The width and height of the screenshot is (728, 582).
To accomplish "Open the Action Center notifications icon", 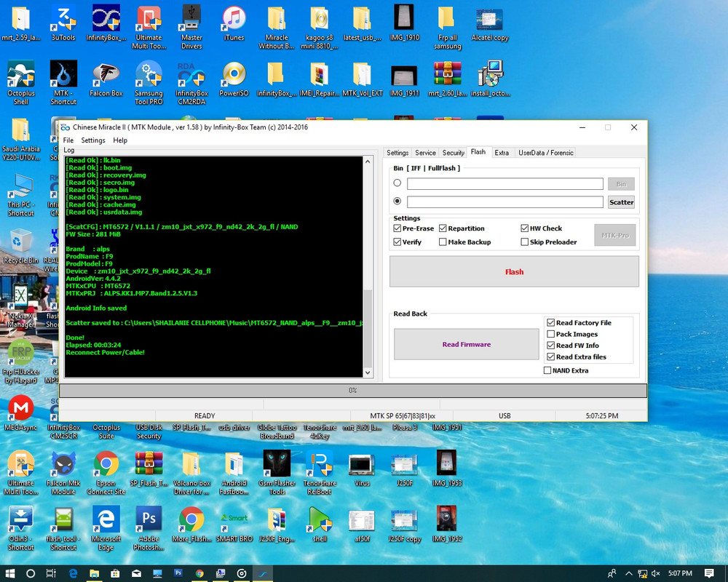I will pyautogui.click(x=709, y=573).
